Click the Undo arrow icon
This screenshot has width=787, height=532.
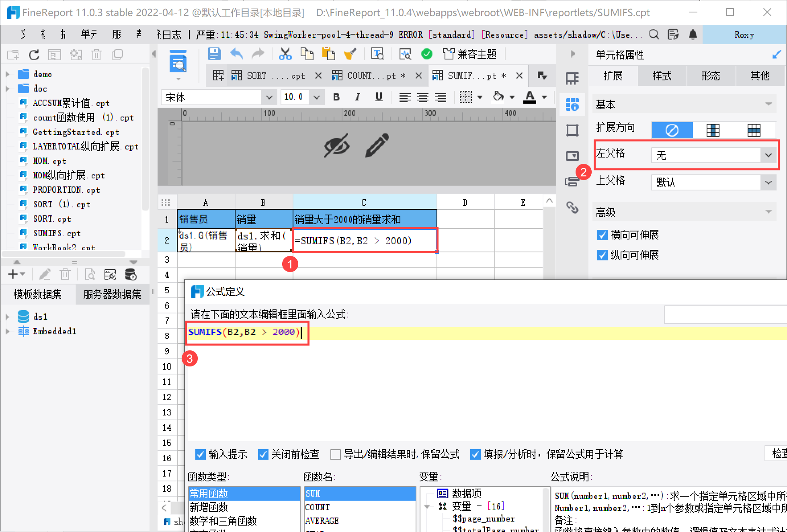(236, 54)
